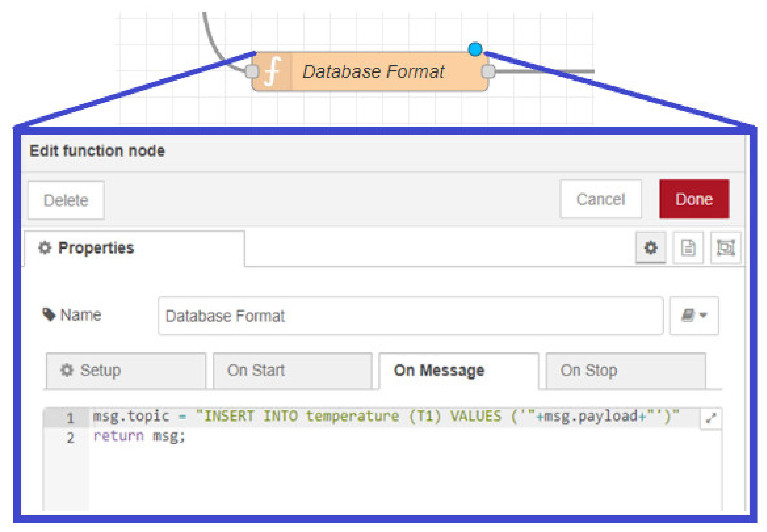The width and height of the screenshot is (767, 532).
Task: Click the Name field containing Database Format
Action: (410, 315)
